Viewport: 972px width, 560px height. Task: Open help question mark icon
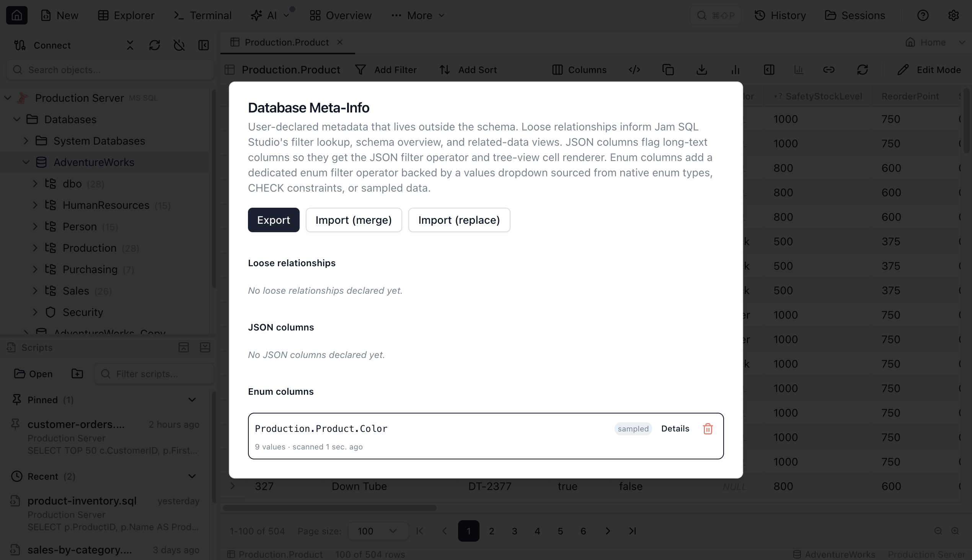[x=923, y=15]
